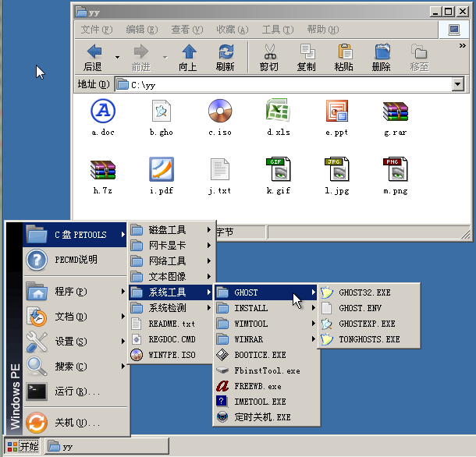Open WIN7PE.ISO menu entry
The width and height of the screenshot is (476, 457).
[171, 355]
